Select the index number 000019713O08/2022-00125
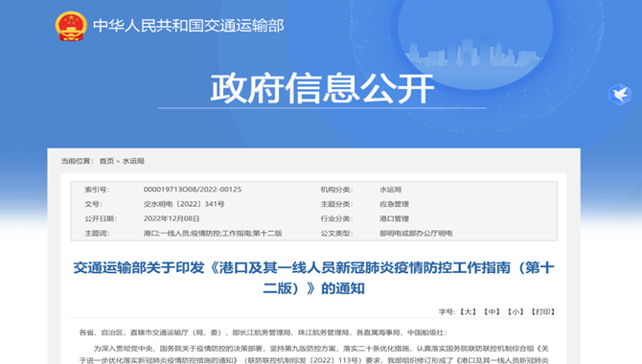642x364 pixels. click(x=193, y=190)
